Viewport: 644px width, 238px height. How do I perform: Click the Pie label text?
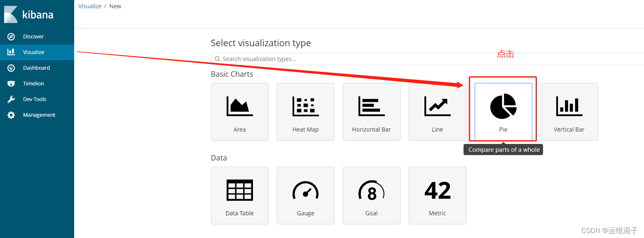(503, 130)
